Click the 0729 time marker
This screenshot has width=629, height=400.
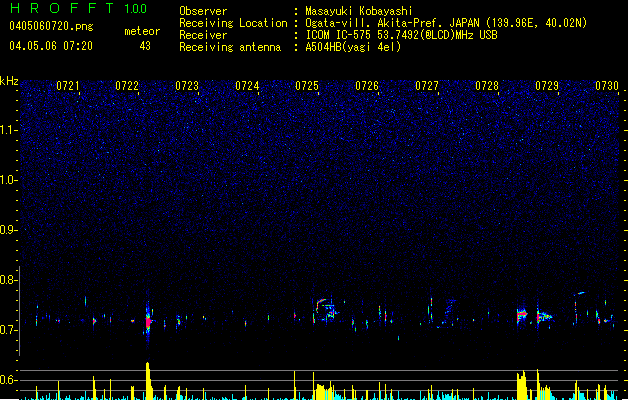coord(547,86)
